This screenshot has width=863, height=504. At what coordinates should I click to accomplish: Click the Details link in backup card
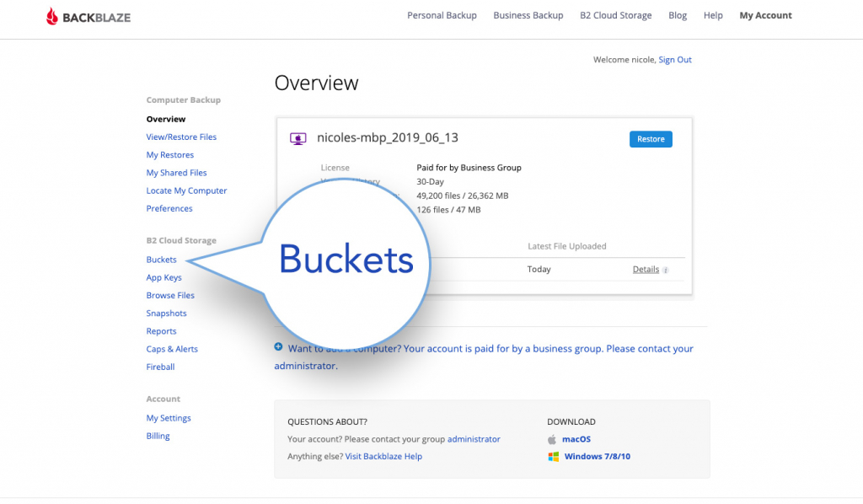(646, 270)
